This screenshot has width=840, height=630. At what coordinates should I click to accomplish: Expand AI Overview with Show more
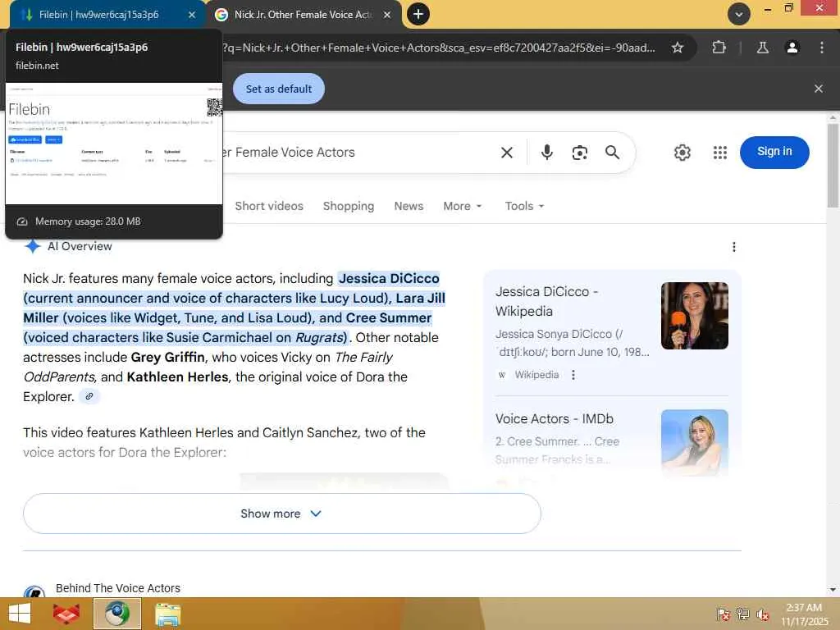[282, 514]
